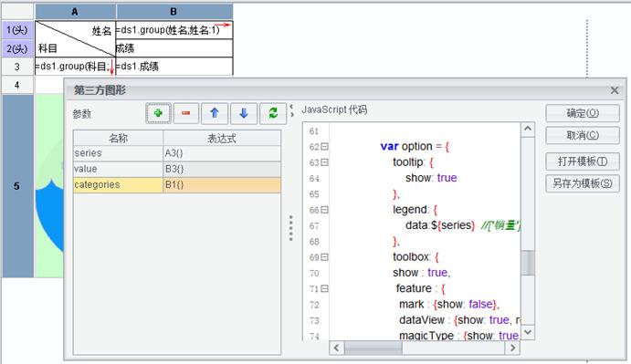Close the 第三方图形 dialog
This screenshot has height=364, width=631.
(x=614, y=90)
